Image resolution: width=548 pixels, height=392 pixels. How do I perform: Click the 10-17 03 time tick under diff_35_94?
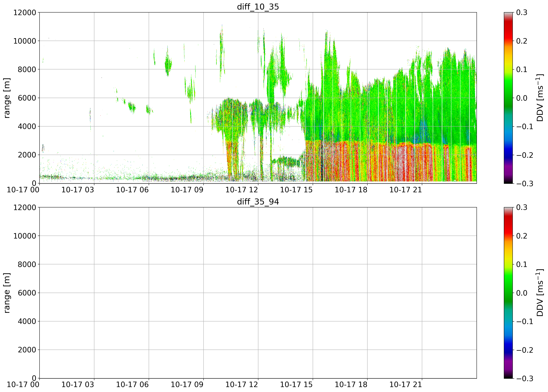[x=78, y=385]
